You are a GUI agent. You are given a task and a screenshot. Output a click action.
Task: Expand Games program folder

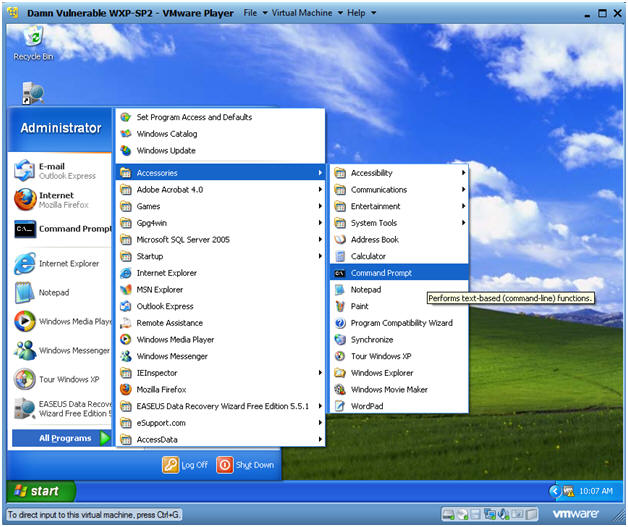(220, 206)
